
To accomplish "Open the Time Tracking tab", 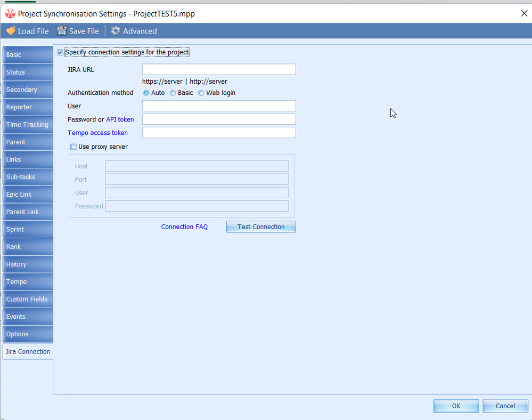I will [28, 125].
